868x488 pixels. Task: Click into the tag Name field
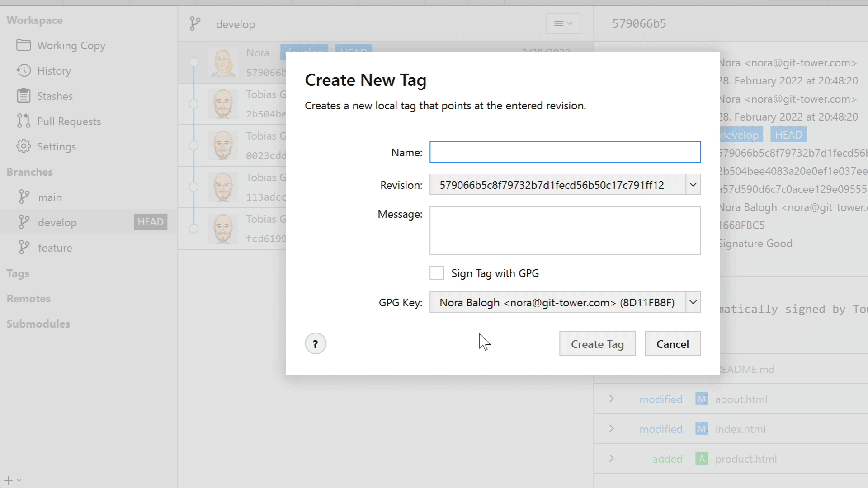(565, 152)
